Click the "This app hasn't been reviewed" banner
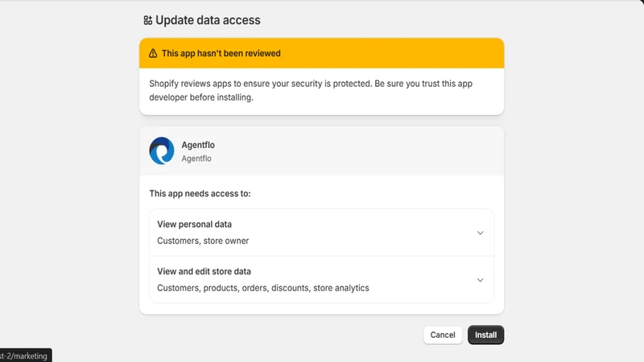This screenshot has width=644, height=362. tap(321, 53)
